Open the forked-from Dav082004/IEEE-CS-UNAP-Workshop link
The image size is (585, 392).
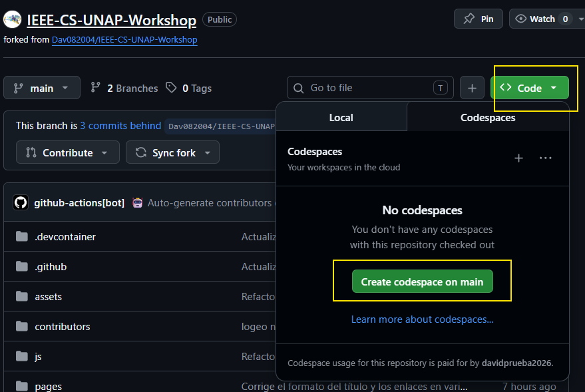click(x=124, y=39)
